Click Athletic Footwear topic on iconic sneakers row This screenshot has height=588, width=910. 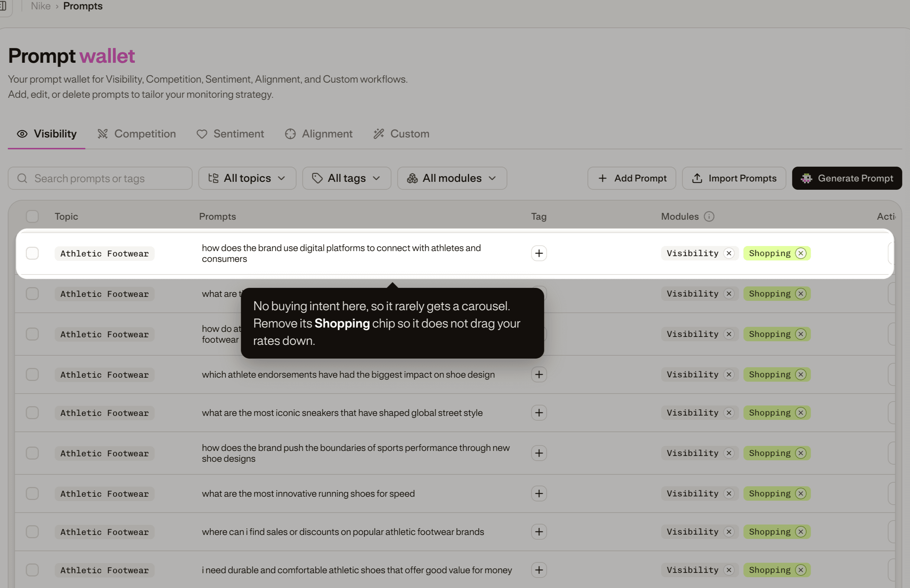(104, 413)
